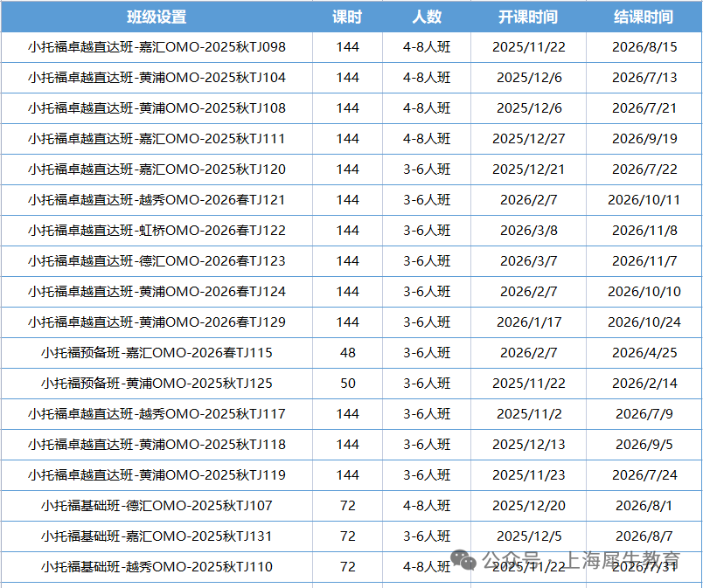Select the 虹桥OMO-2026春TJ122 class cell
The width and height of the screenshot is (703, 588).
157,231
